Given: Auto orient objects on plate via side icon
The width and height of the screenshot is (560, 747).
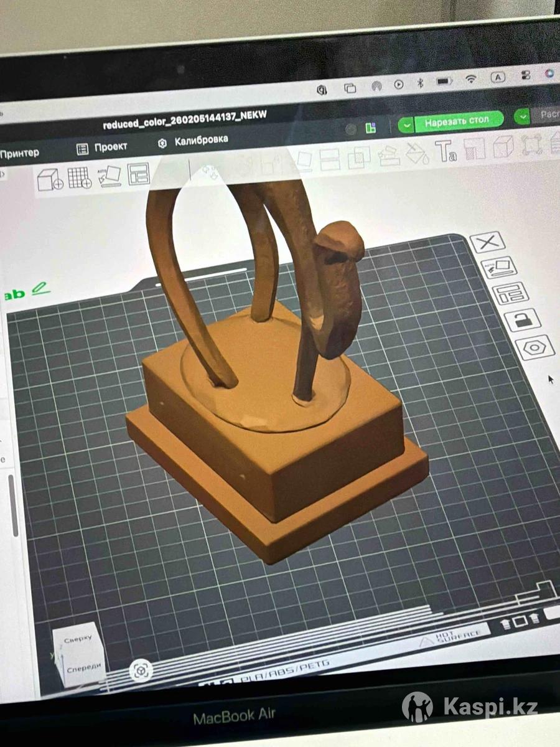Looking at the screenshot, I should 499,267.
